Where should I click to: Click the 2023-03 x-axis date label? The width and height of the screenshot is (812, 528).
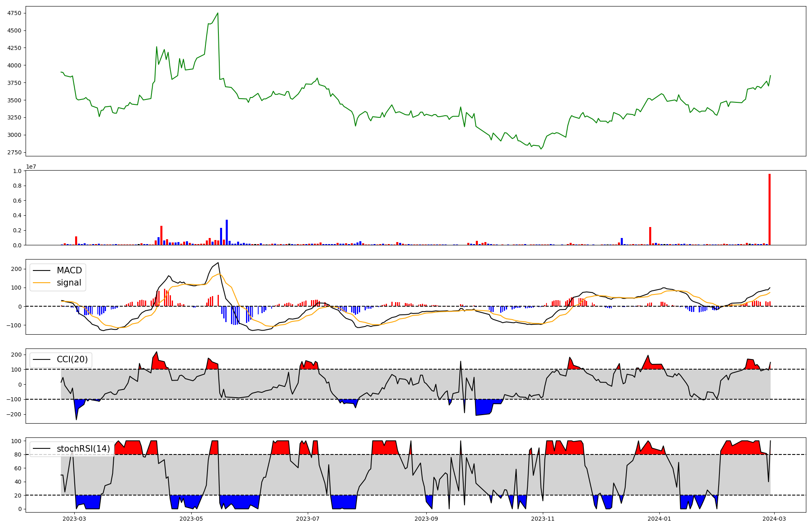click(x=75, y=519)
